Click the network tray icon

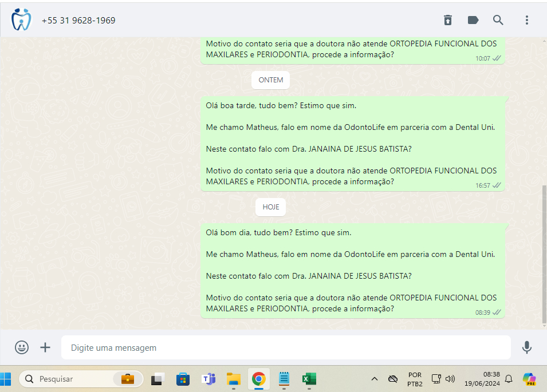(436, 379)
